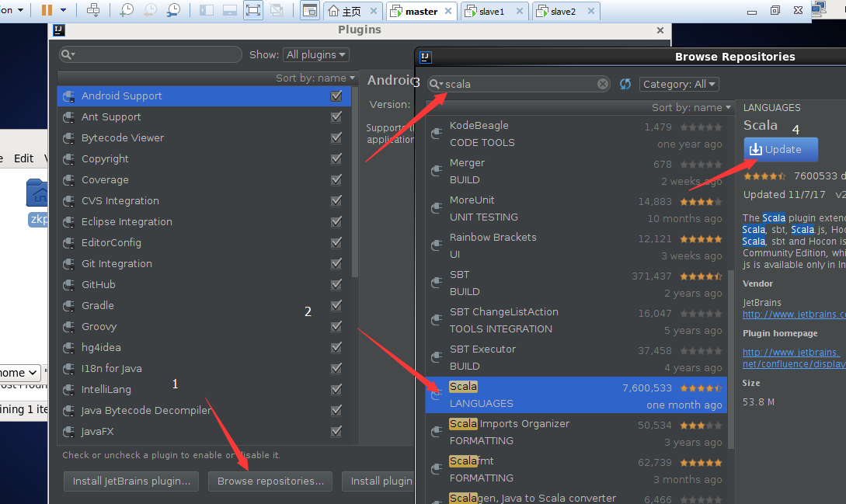
Task: Toggle the library sidebar panel icon
Action: (207, 10)
